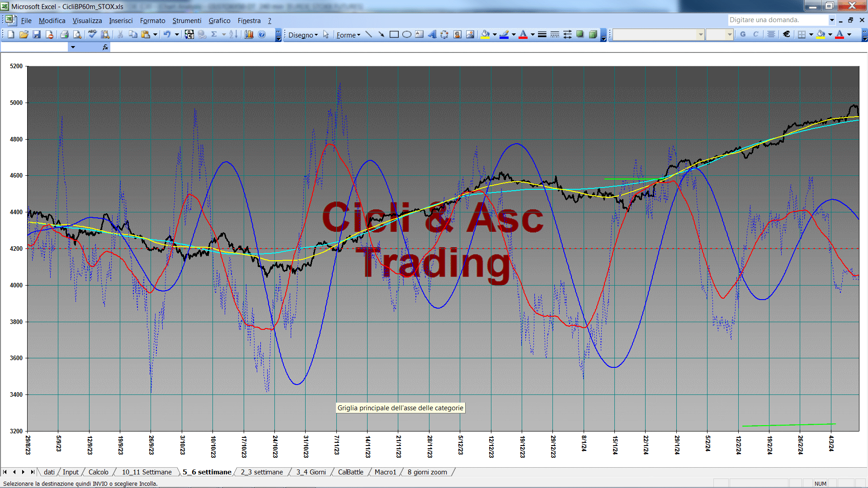Open the Undo history dropdown arrow
Viewport: 868px width, 488px height.
coord(177,35)
